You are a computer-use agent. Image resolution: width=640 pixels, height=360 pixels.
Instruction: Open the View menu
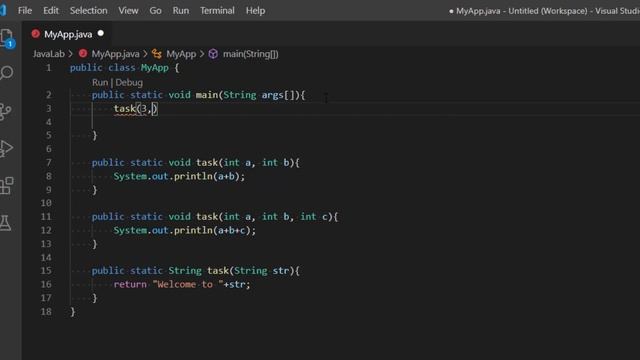(128, 11)
